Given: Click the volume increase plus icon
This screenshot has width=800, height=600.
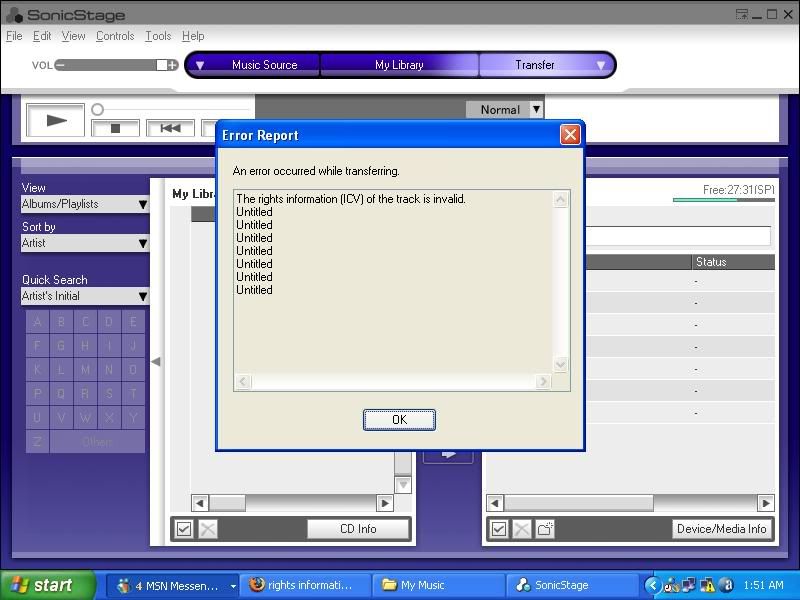Looking at the screenshot, I should pos(172,65).
